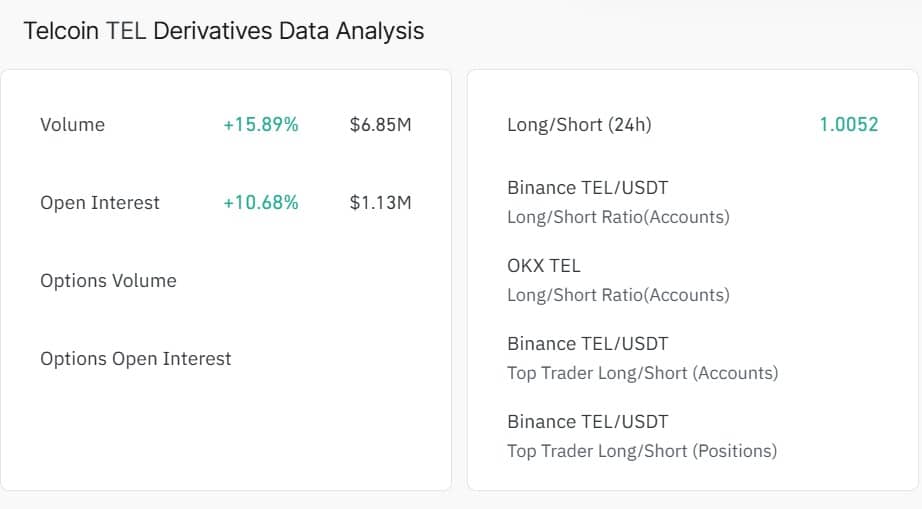The height and width of the screenshot is (509, 922).
Task: Click the +15.89% volume change
Action: click(260, 125)
